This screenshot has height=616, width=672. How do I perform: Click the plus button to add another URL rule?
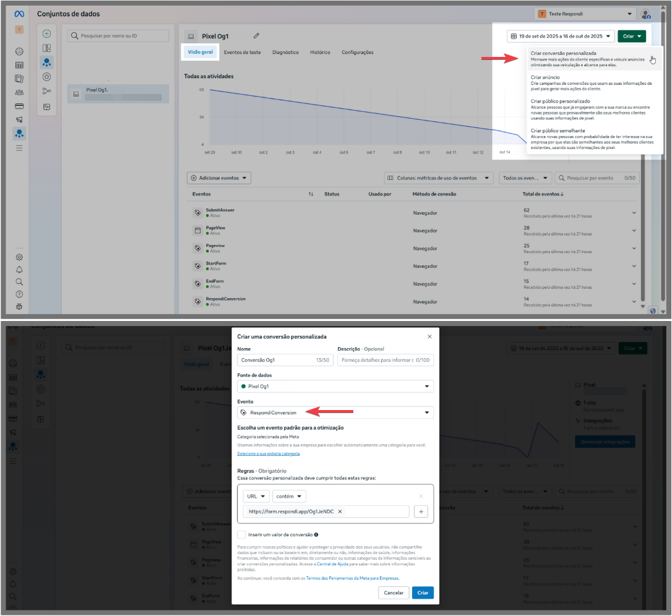(x=421, y=511)
